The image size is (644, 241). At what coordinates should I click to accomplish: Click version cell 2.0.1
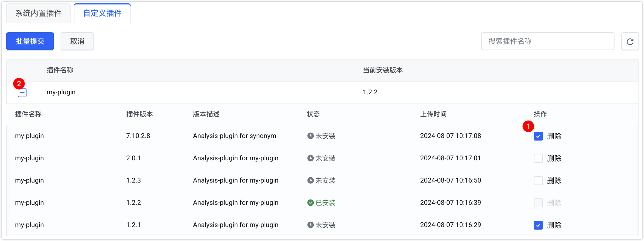tap(133, 158)
